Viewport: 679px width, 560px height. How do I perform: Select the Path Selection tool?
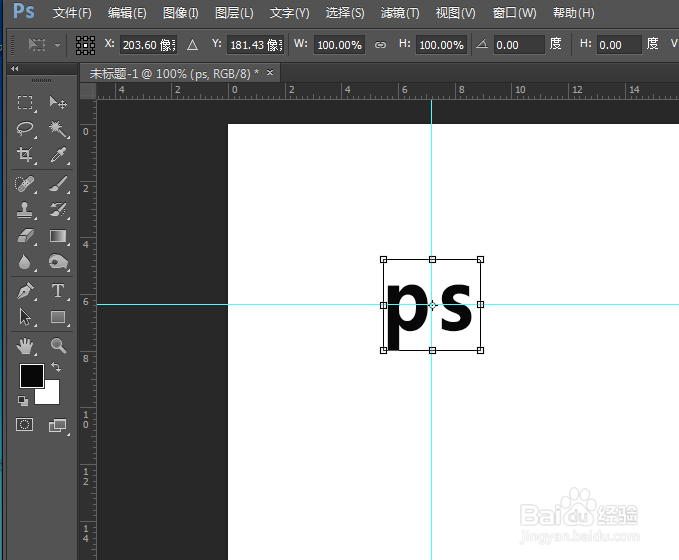click(25, 317)
